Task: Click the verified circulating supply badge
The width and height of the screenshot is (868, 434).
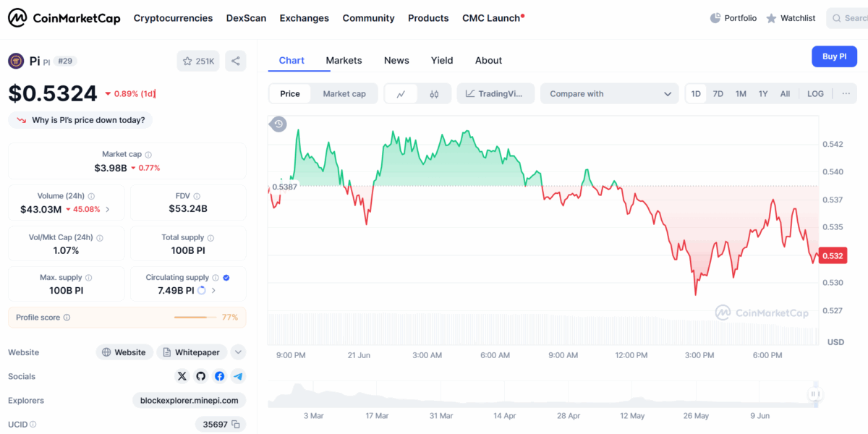Action: coord(226,278)
